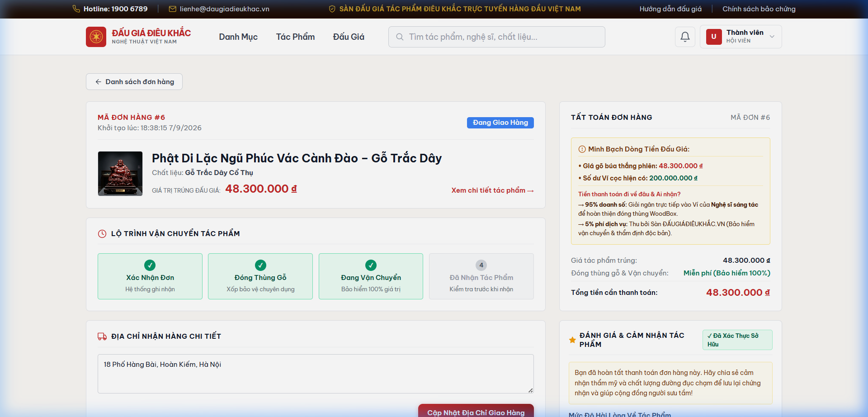
Task: Click the back arrow icon in order list button
Action: (x=98, y=82)
